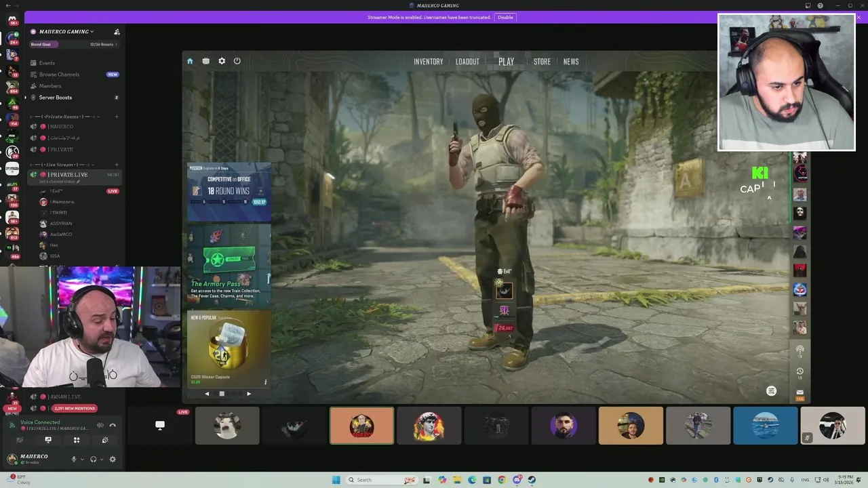The height and width of the screenshot is (488, 868).
Task: Open Discord user settings gear
Action: tap(113, 460)
